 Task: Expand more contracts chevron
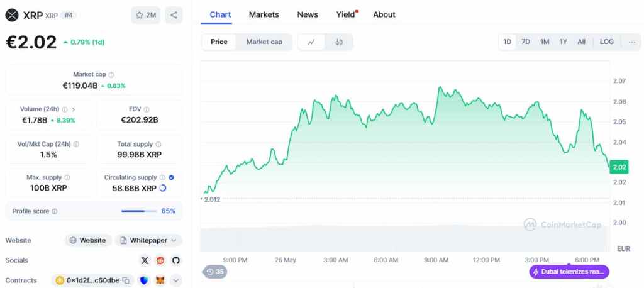[x=175, y=280]
